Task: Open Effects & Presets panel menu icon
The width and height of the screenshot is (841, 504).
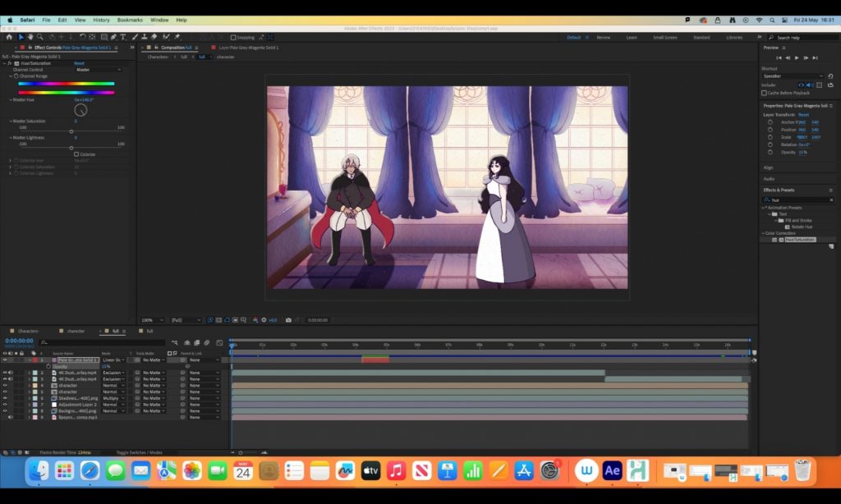Action: tap(831, 190)
